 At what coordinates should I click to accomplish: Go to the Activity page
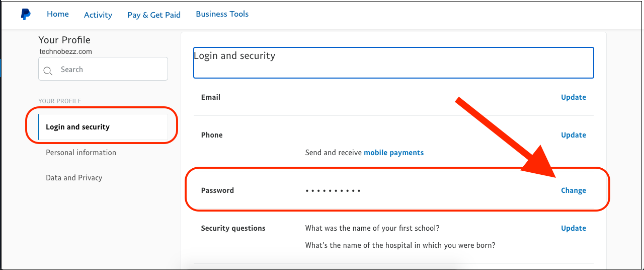point(98,15)
